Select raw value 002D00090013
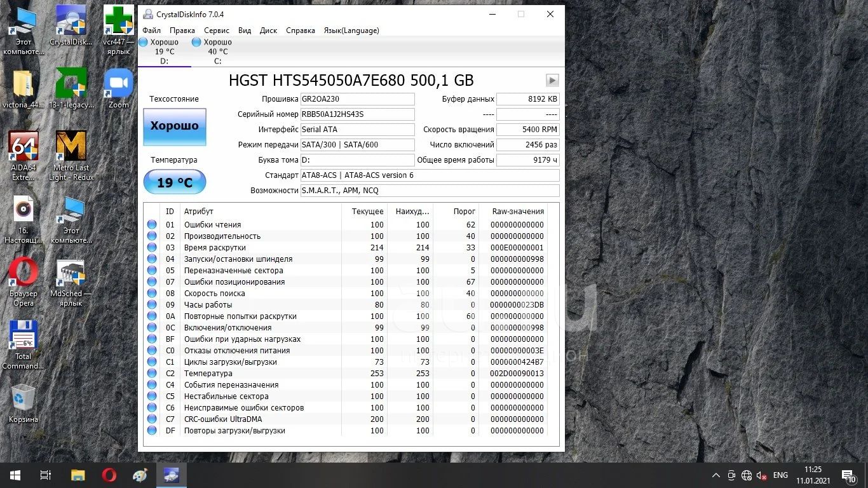Image resolution: width=868 pixels, height=488 pixels. tap(517, 374)
